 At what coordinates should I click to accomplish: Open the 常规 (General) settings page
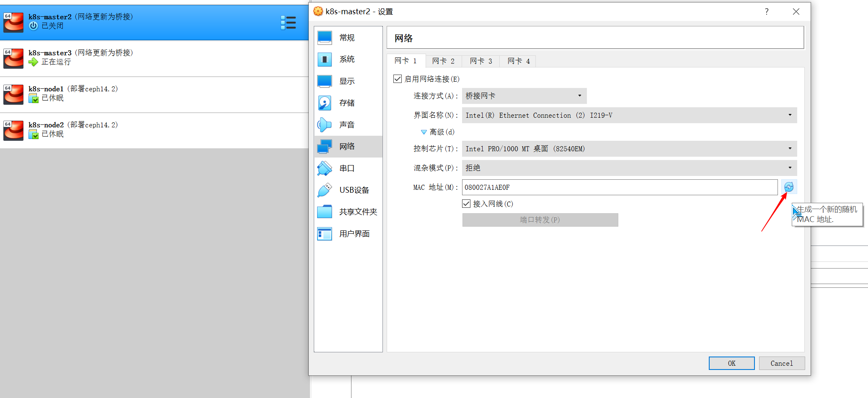[346, 37]
